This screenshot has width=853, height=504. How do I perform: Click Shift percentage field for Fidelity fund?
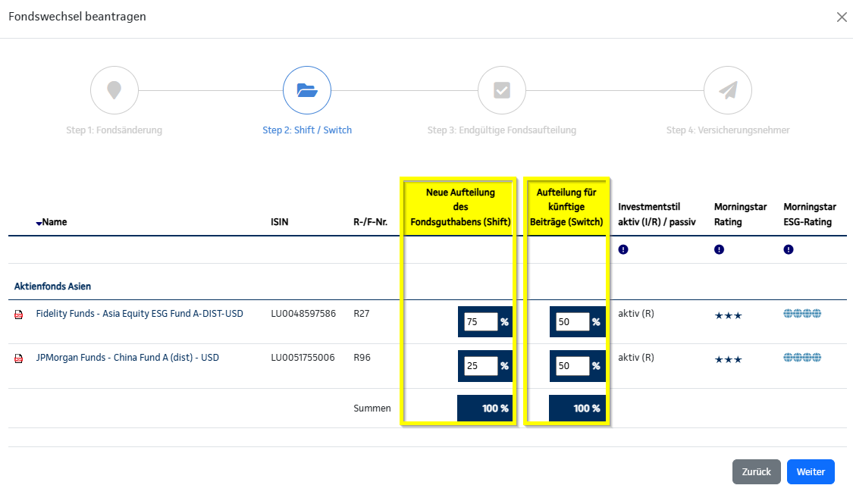(x=480, y=322)
